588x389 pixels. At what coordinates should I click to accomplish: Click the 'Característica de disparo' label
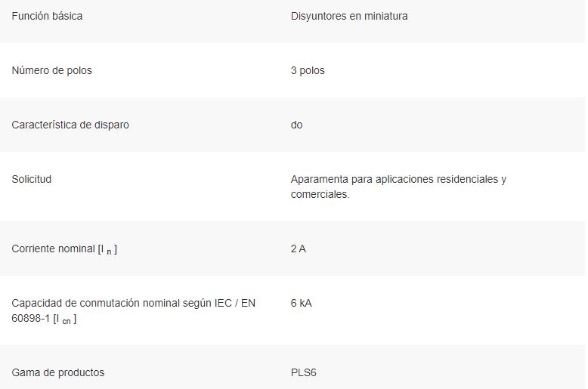click(x=70, y=125)
